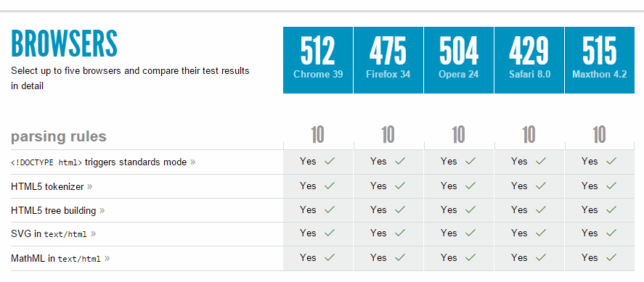Click Opera's checkmark for SVG in text/html

(470, 233)
